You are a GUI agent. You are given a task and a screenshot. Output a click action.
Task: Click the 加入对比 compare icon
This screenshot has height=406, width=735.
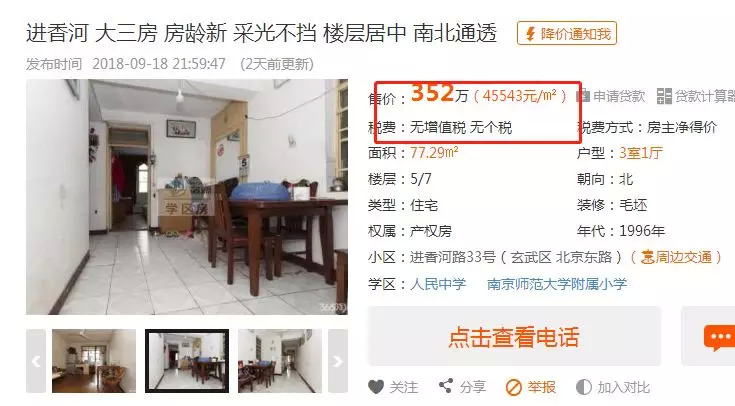coord(584,387)
